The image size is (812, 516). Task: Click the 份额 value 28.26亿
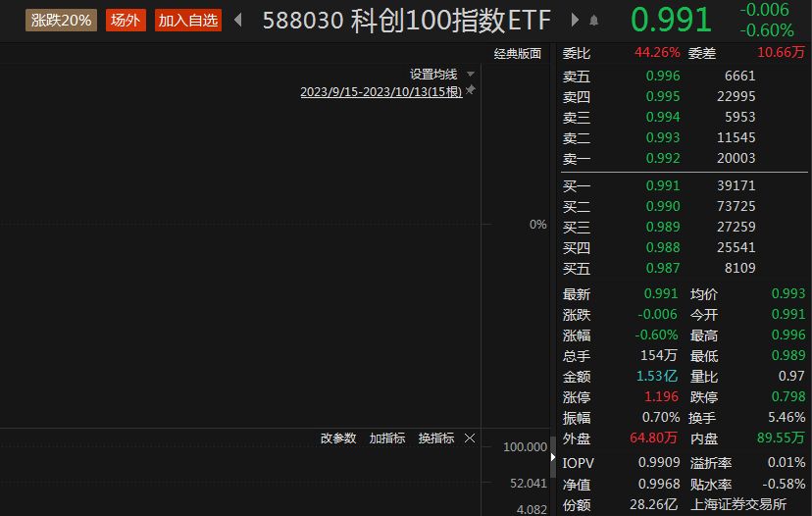(653, 504)
